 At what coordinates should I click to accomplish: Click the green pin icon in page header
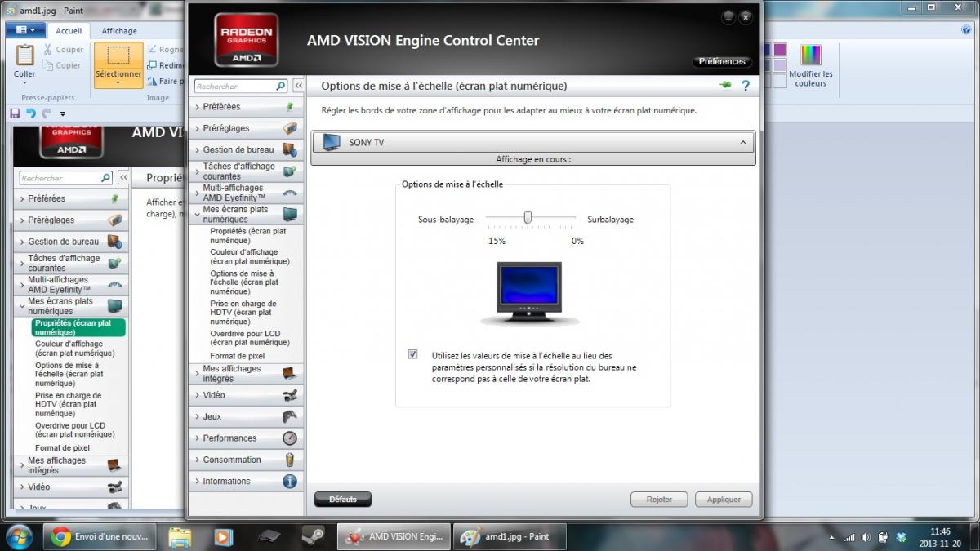(x=724, y=85)
